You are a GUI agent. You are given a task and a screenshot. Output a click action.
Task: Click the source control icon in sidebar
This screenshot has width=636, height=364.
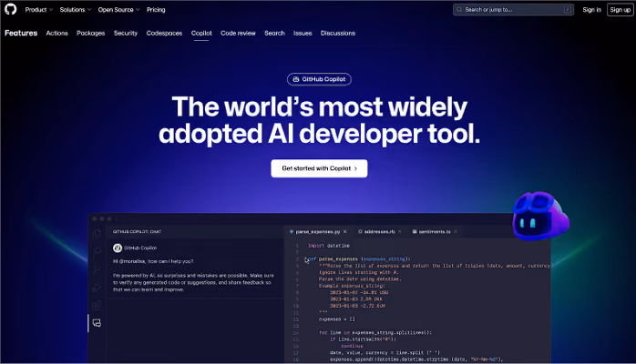tap(97, 268)
